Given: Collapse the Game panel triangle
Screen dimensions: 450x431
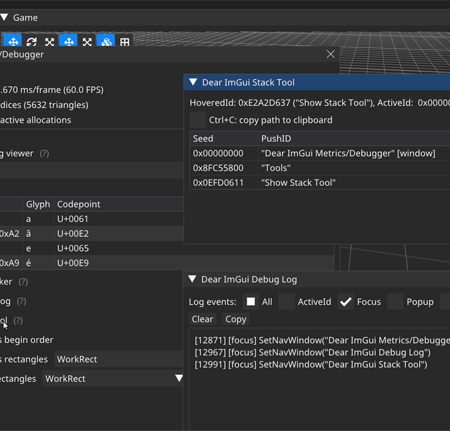Looking at the screenshot, I should click(x=4, y=17).
